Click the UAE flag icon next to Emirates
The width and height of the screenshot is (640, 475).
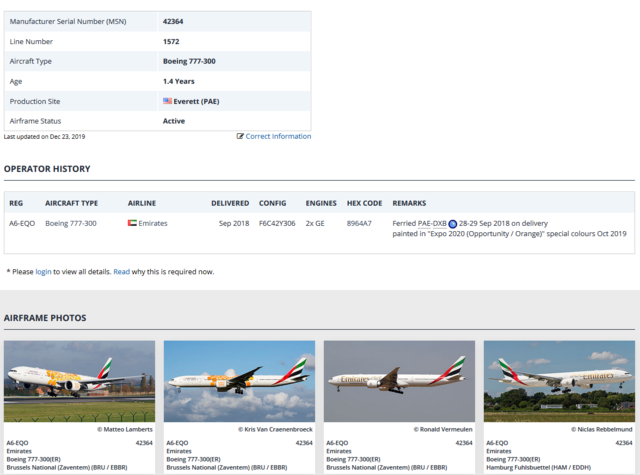coord(132,223)
